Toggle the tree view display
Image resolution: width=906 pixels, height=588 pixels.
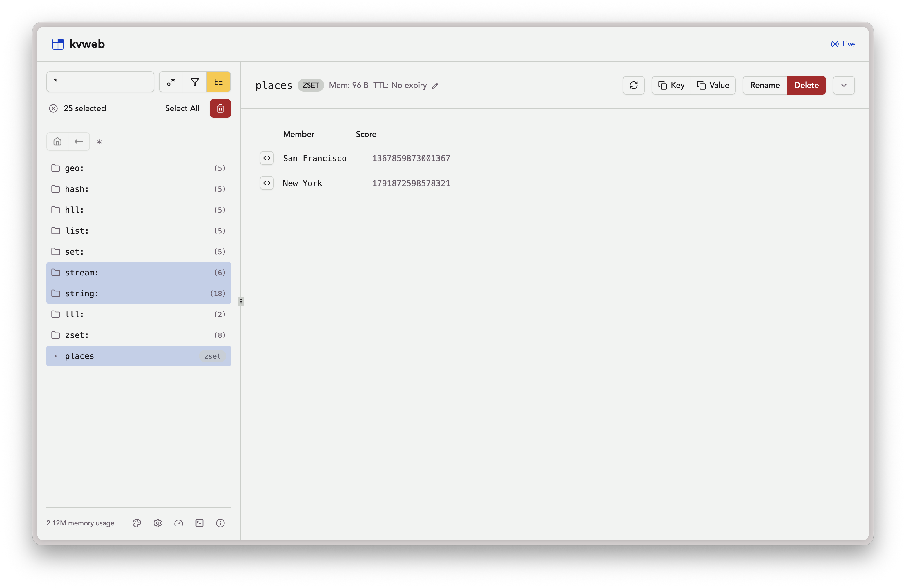click(218, 81)
